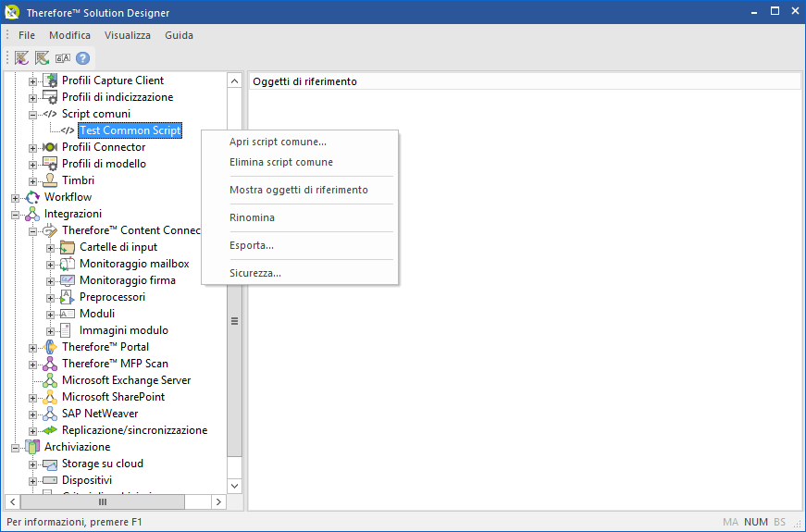Click the horizontal scroll right arrow
This screenshot has width=806, height=532.
tap(218, 501)
